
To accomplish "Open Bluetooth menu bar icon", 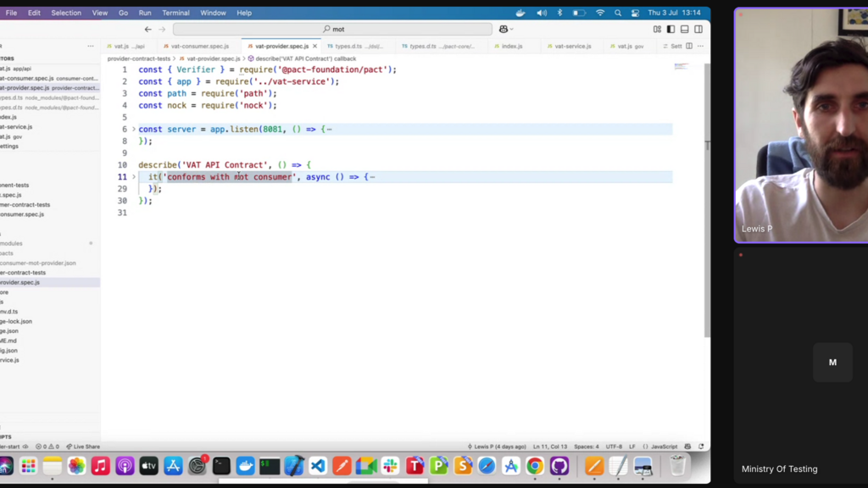I will (559, 13).
